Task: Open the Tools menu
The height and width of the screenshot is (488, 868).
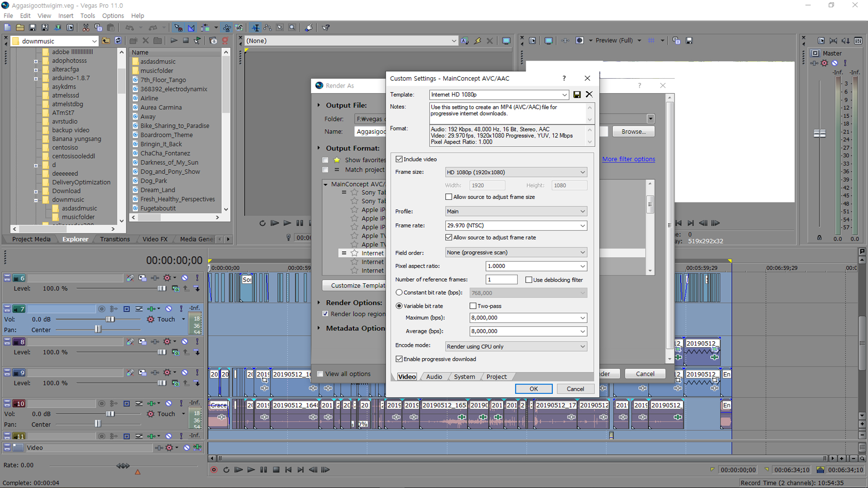Action: click(87, 16)
